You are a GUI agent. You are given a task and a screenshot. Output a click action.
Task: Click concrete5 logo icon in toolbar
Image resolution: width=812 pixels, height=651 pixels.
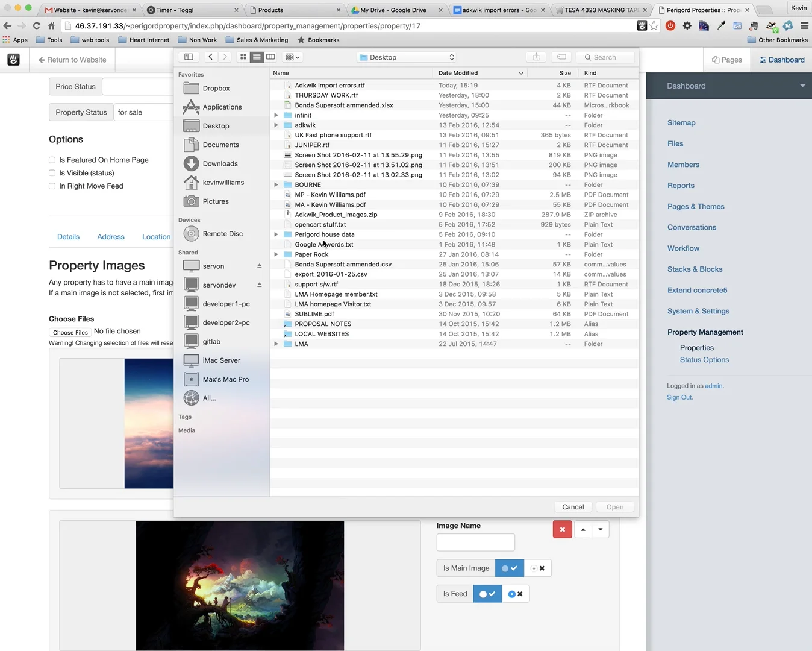click(13, 60)
